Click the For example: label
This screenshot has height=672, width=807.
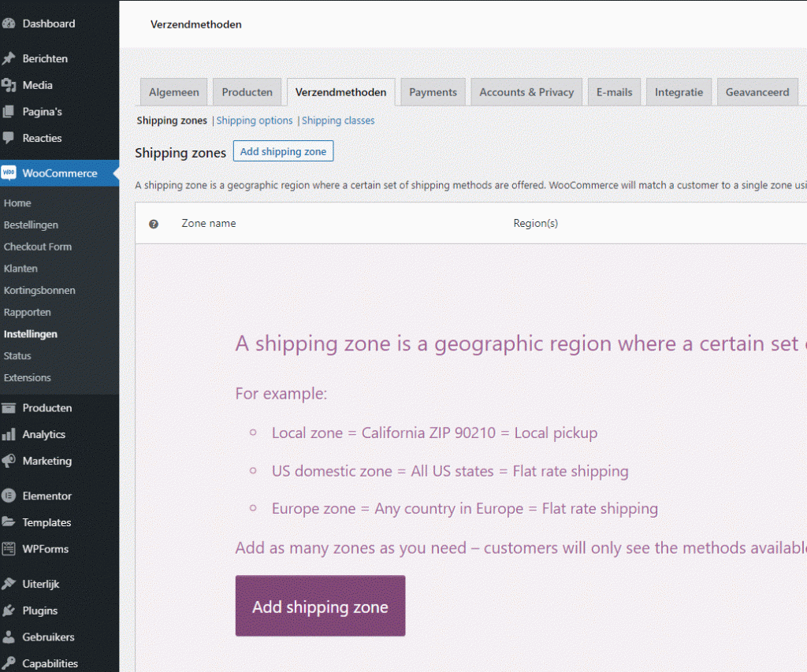(x=281, y=394)
